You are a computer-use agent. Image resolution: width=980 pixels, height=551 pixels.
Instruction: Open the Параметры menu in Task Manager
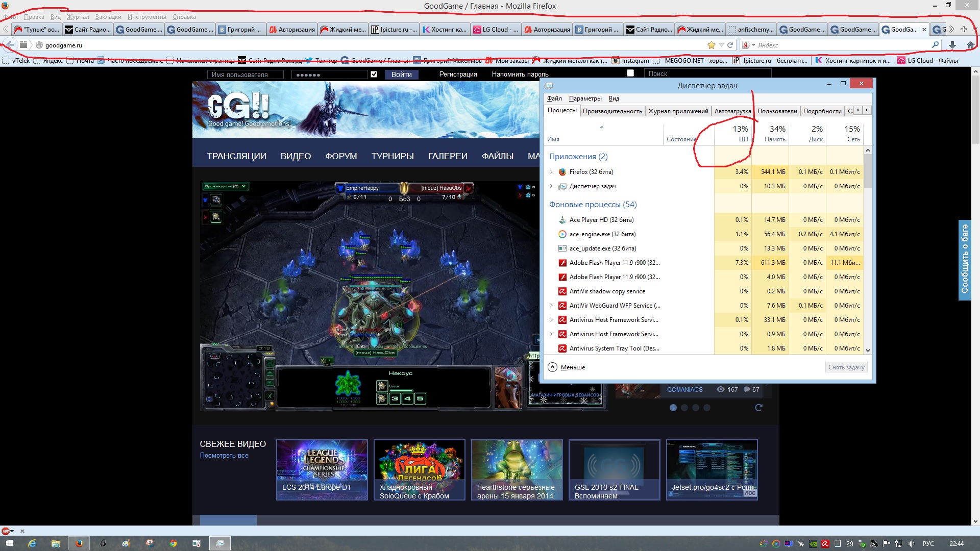click(x=585, y=98)
